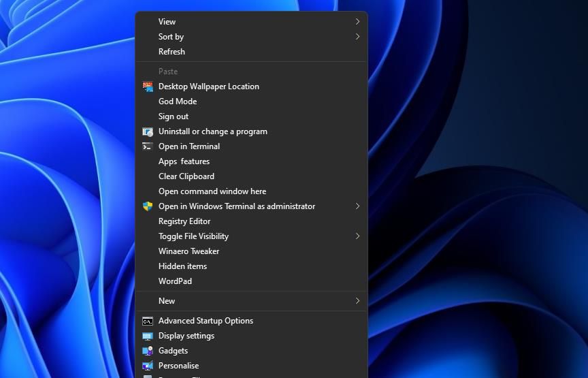Select Toggle File Visibility entry

pyautogui.click(x=251, y=236)
